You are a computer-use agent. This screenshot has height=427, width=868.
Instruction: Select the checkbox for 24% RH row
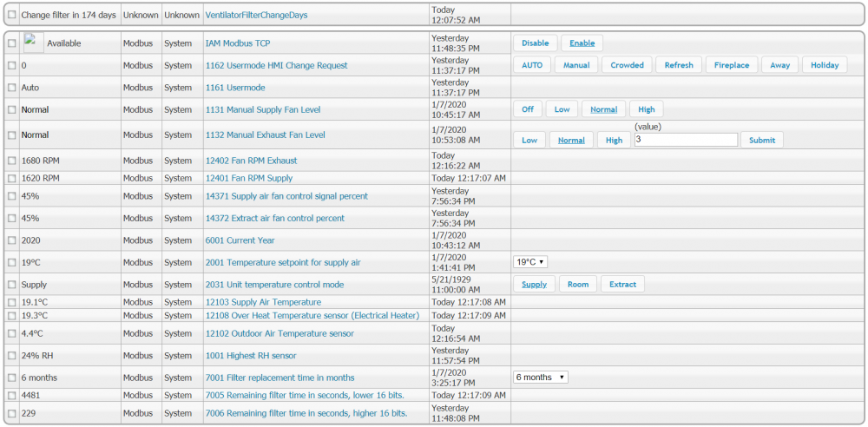point(12,356)
